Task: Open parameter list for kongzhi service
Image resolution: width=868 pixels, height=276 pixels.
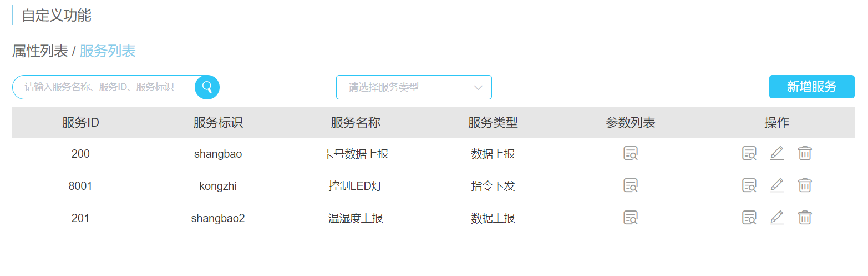Action: [631, 186]
